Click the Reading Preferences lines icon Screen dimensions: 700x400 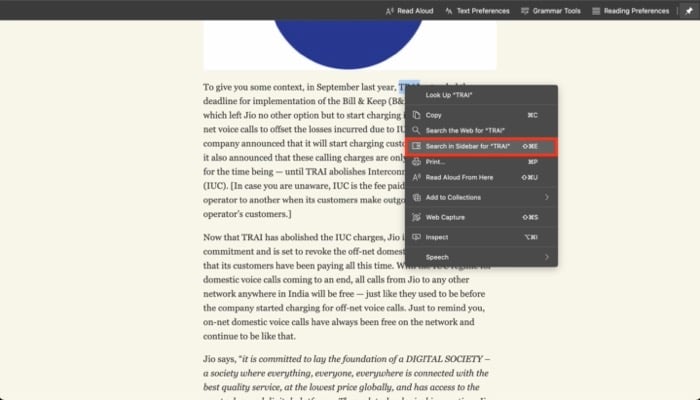pyautogui.click(x=596, y=11)
